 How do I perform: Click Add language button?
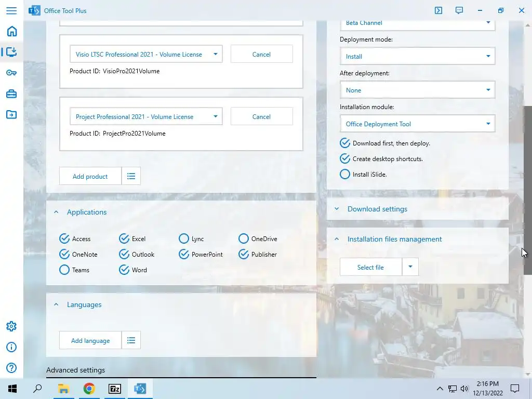(90, 340)
